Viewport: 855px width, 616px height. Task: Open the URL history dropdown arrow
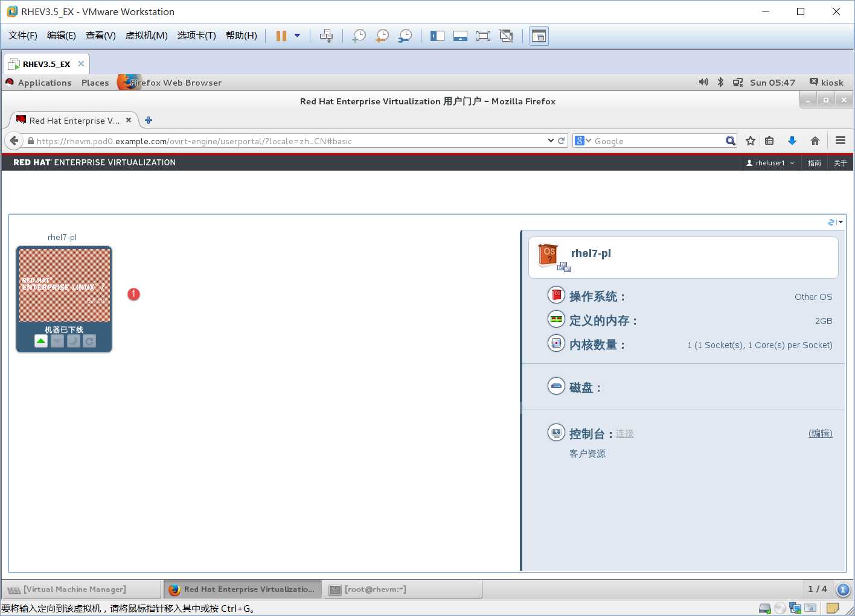tap(551, 141)
